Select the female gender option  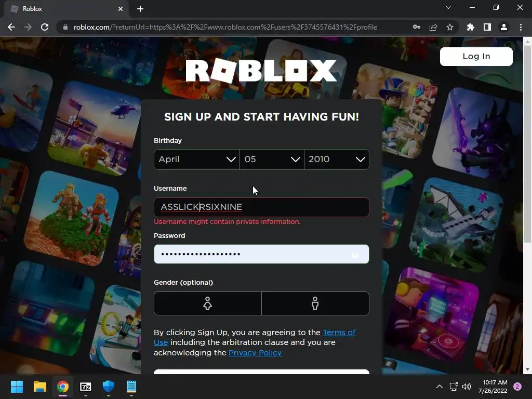pos(208,303)
